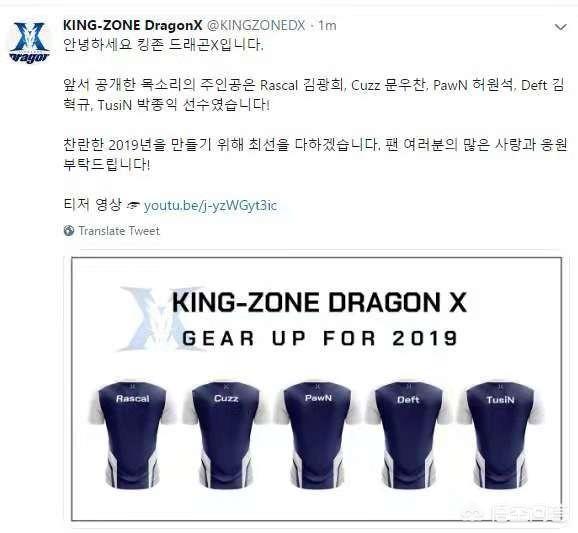Expand the tweet options chevron
Viewport: 578px width, 533px height.
click(x=560, y=27)
